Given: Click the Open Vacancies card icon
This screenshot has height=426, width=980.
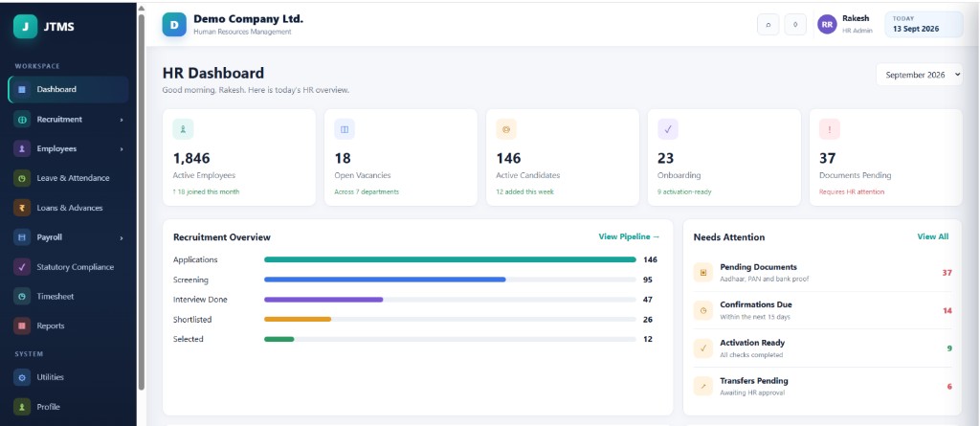Looking at the screenshot, I should (345, 129).
